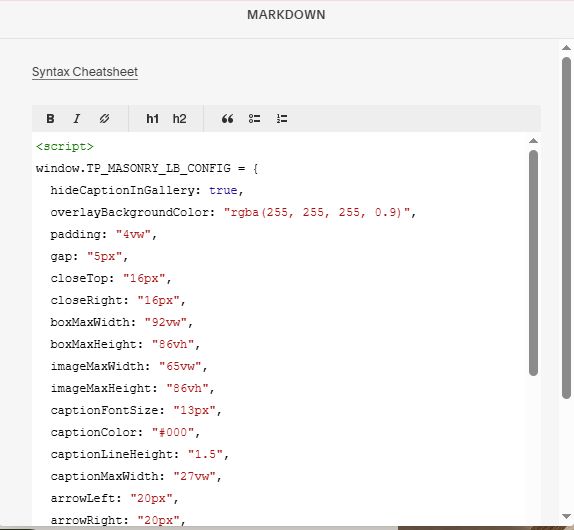Click the true value of hideCaptionInGallery
This screenshot has width=574, height=530.
[x=223, y=190]
